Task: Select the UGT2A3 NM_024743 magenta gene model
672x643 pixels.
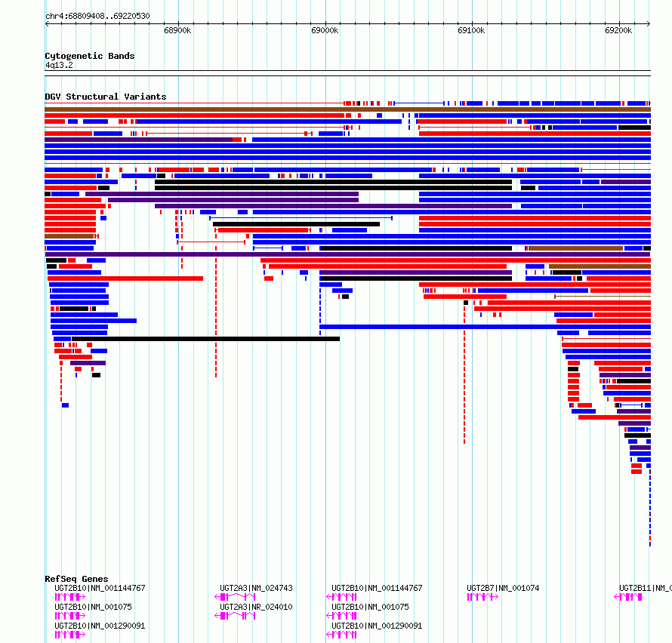Action: point(235,597)
